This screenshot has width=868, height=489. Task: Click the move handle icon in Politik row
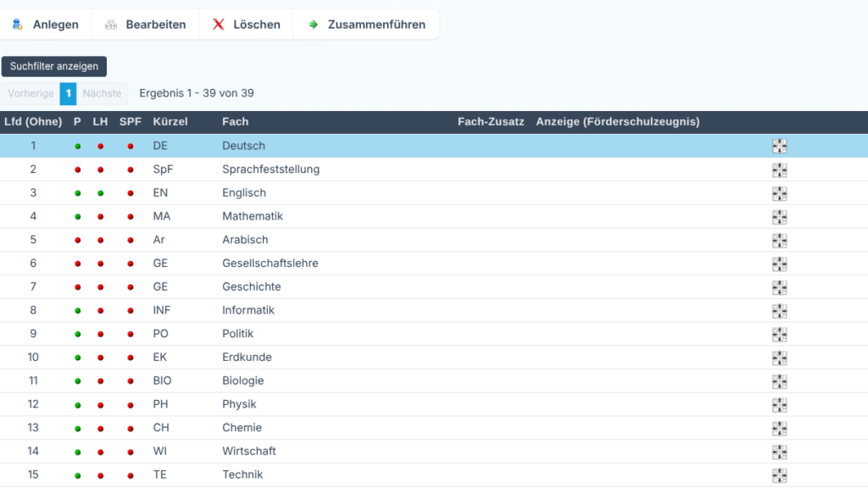point(780,334)
